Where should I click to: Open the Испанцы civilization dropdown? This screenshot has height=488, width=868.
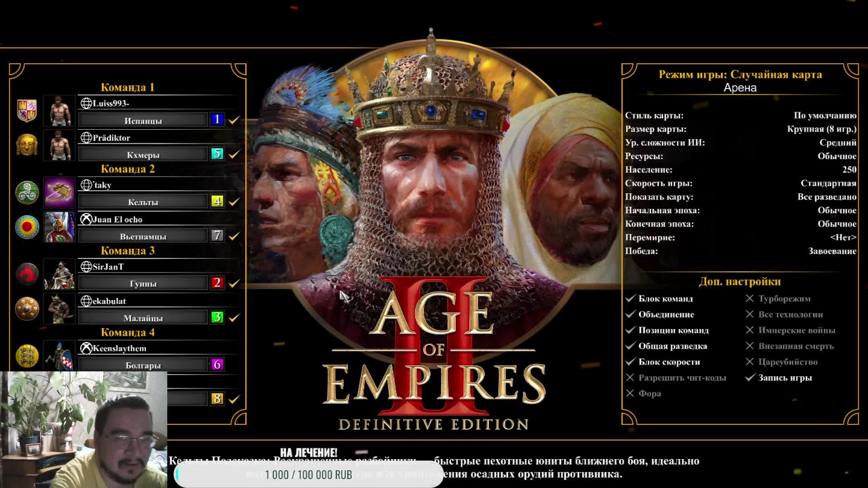coord(143,120)
